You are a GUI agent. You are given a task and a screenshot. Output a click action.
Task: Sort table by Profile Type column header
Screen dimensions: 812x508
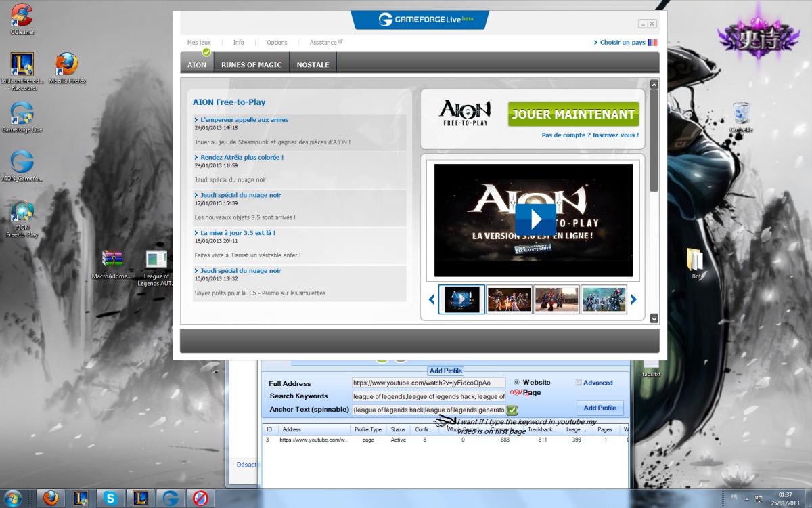point(369,429)
